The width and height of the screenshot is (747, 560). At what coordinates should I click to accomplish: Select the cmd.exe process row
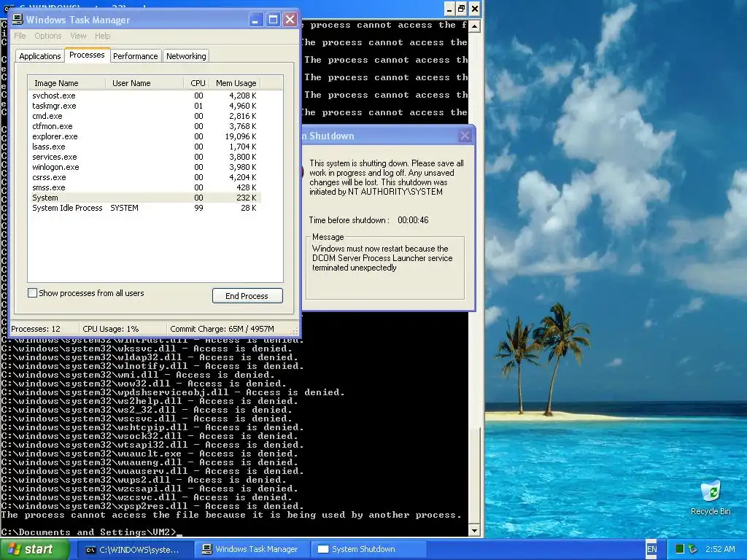tap(144, 116)
